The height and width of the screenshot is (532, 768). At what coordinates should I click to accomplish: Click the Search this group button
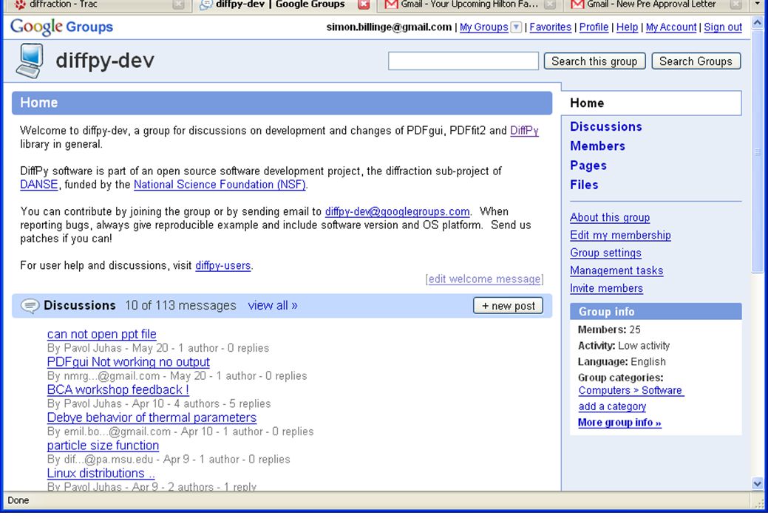[594, 61]
